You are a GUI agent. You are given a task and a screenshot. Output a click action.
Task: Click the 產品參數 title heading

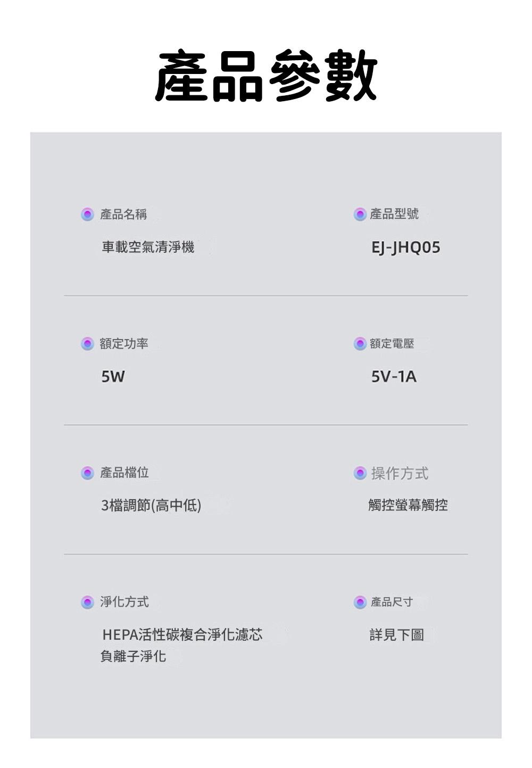pos(266,76)
